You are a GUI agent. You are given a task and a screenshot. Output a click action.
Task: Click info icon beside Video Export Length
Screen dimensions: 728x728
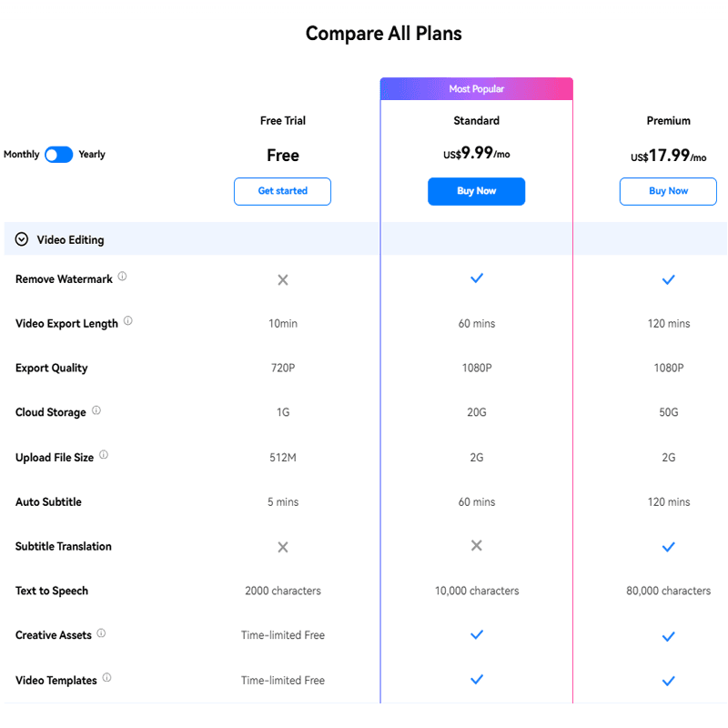pyautogui.click(x=128, y=321)
